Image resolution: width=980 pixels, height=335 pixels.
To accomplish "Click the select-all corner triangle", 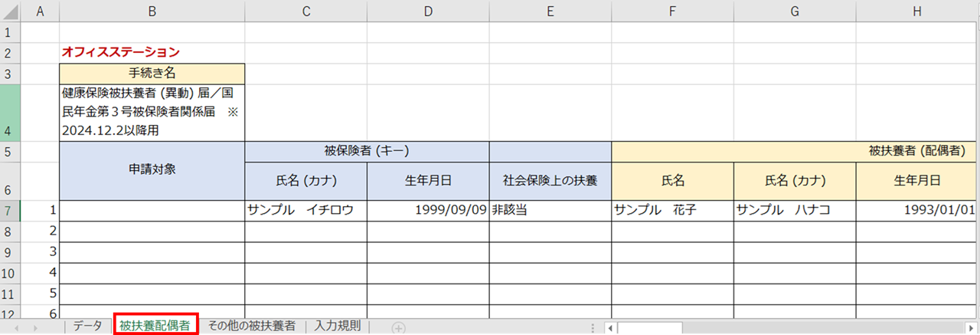I will point(10,11).
